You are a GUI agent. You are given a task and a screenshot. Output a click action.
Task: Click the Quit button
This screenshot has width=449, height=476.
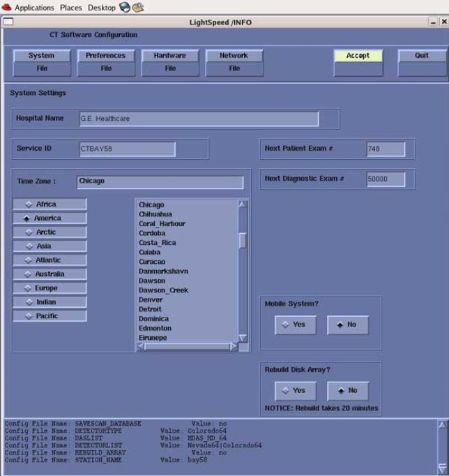(422, 61)
